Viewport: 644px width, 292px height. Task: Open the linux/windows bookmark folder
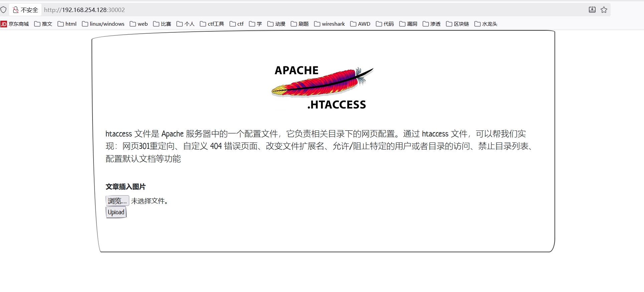coord(103,24)
